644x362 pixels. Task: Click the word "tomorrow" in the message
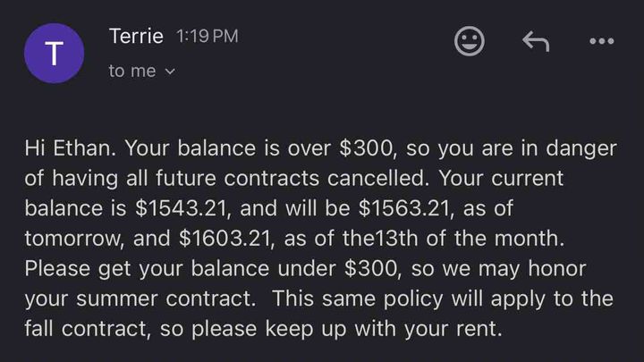72,239
